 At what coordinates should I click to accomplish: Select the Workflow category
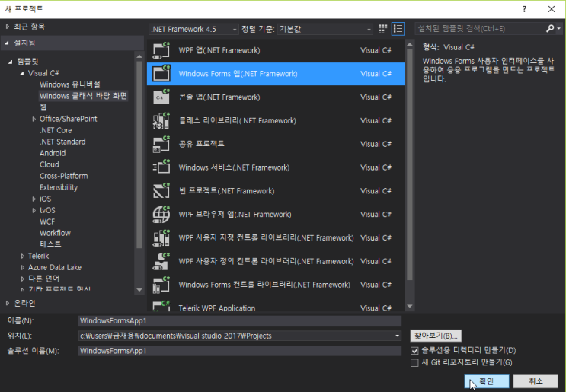pos(55,233)
